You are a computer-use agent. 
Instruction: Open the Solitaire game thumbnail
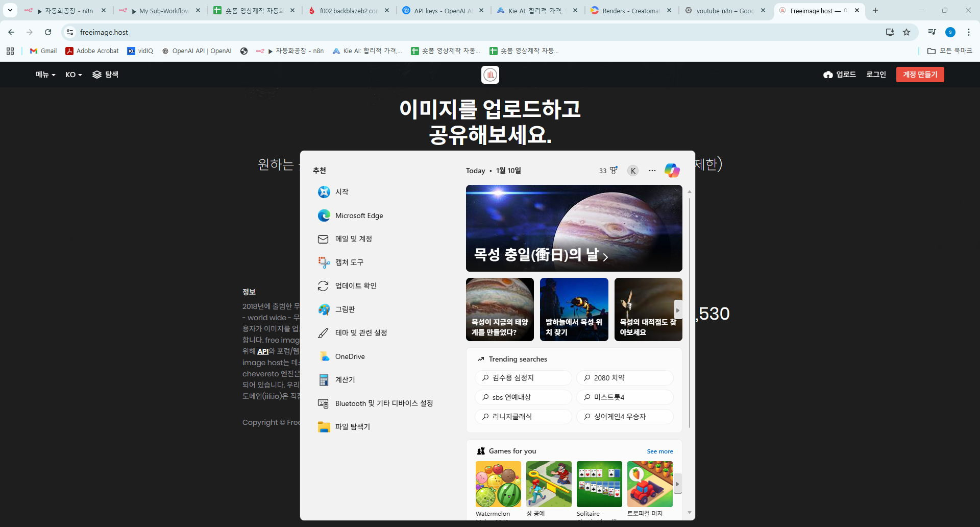click(599, 484)
